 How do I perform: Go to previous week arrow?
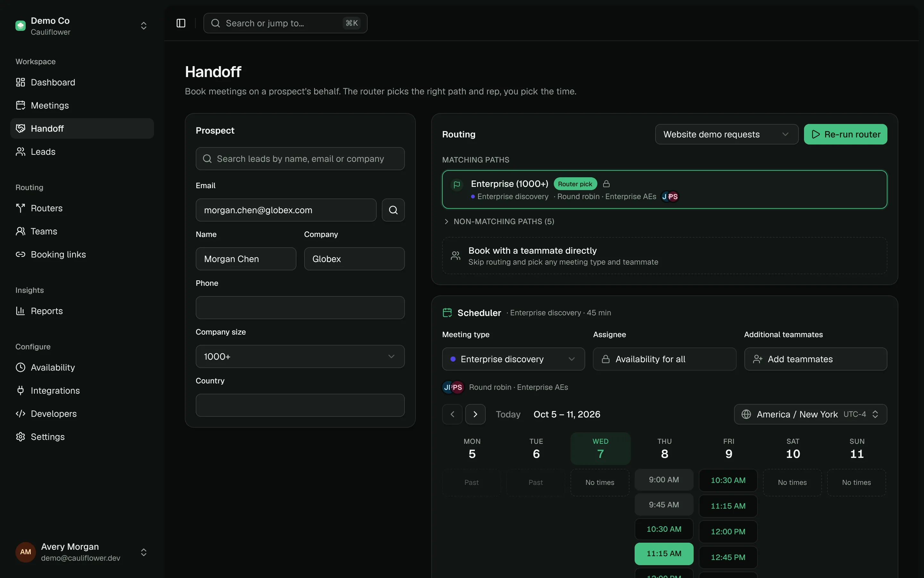point(452,414)
